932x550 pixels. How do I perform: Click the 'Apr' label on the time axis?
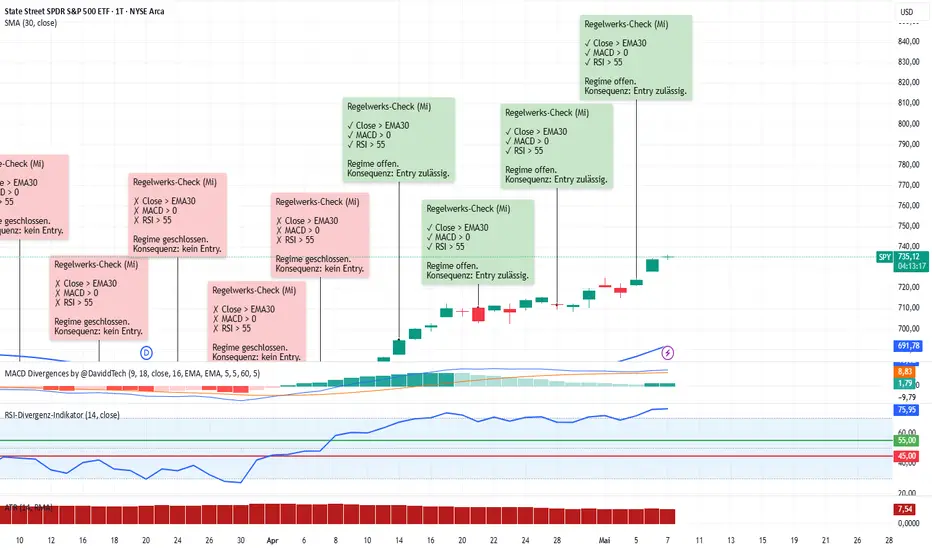point(272,540)
